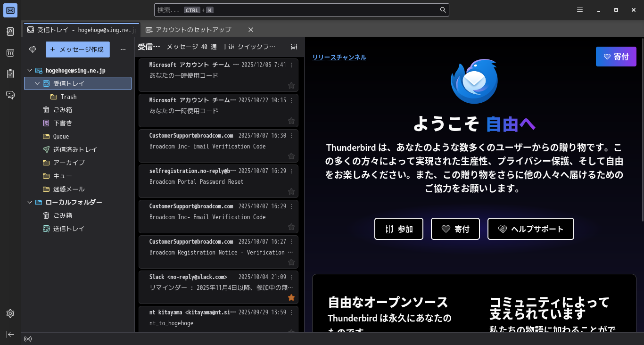The image size is (644, 345).
Task: Collapse the ローカルフォルダー tree
Action: 30,202
